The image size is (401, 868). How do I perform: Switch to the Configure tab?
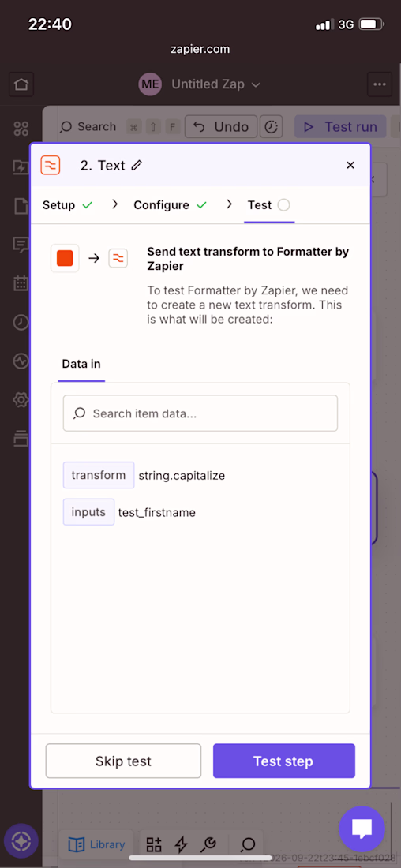pos(170,205)
